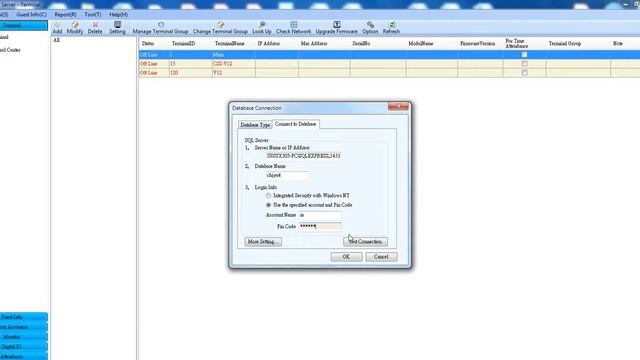Open the Help menu
This screenshot has width=640, height=360.
click(118, 14)
